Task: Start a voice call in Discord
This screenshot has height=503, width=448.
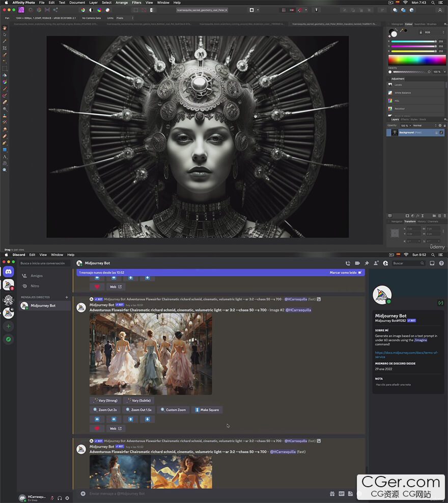Action: coord(348,263)
